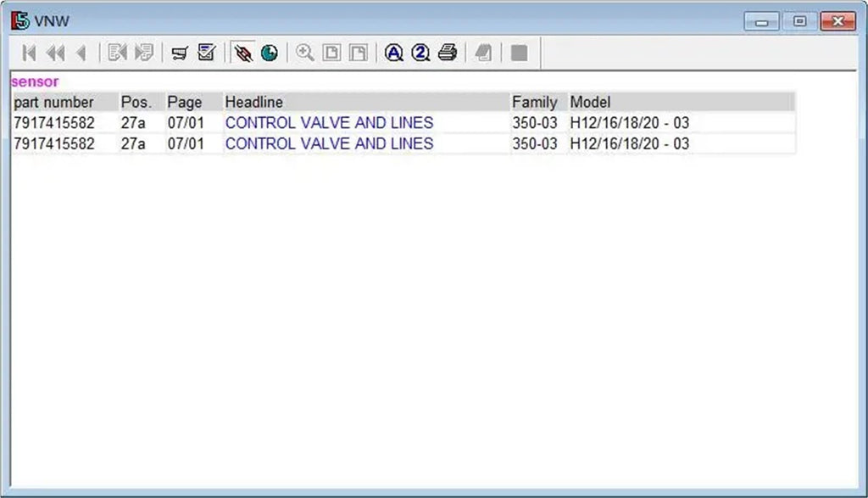Screen dimensions: 868x498
Task: Click the greyed document icon with right-pointing arrow
Action: click(144, 53)
